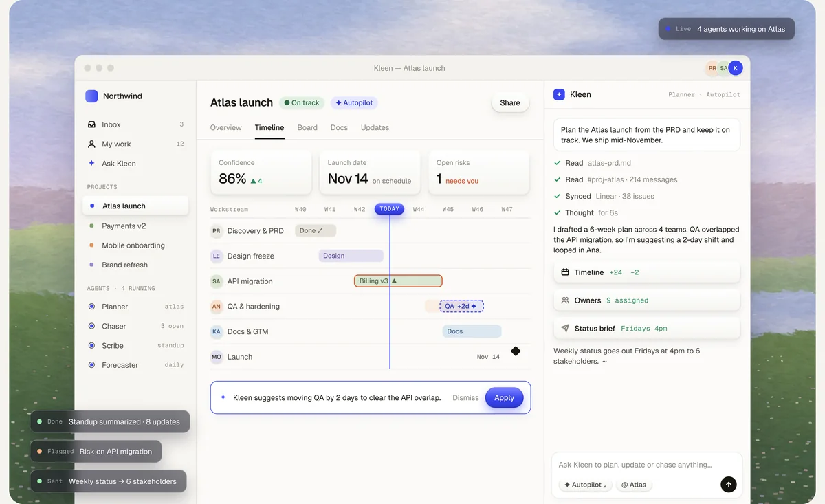The height and width of the screenshot is (504, 825).
Task: Open the Payments v2 project
Action: [x=135, y=226]
